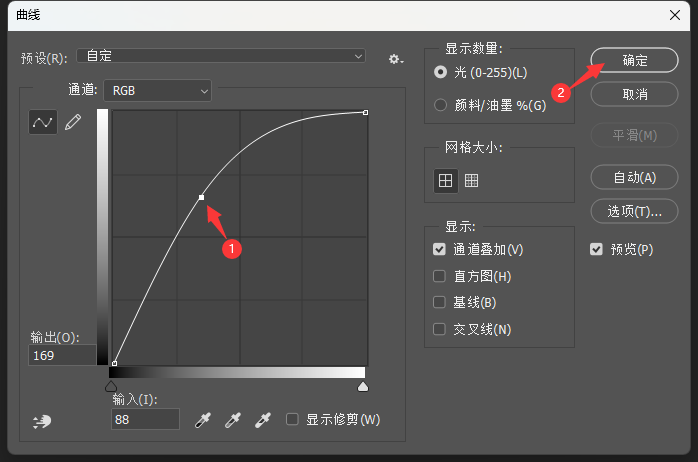Select the 颜料/油墨 % radio option
698x462 pixels.
[440, 105]
